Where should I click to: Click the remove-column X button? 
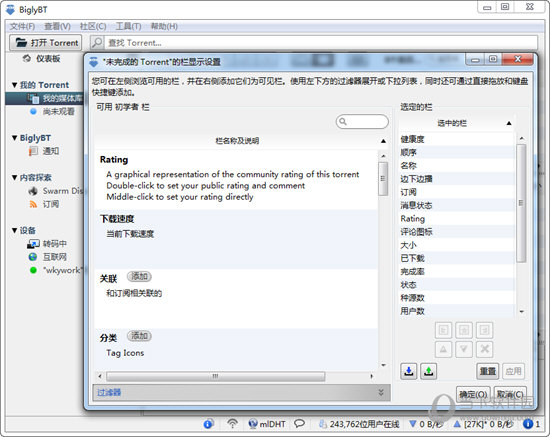pyautogui.click(x=484, y=349)
